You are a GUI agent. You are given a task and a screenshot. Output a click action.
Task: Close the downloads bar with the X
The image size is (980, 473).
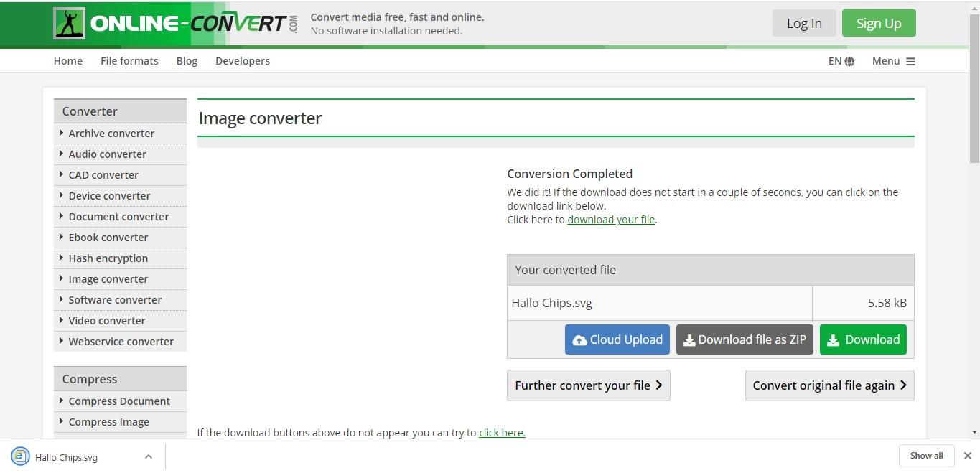point(967,456)
